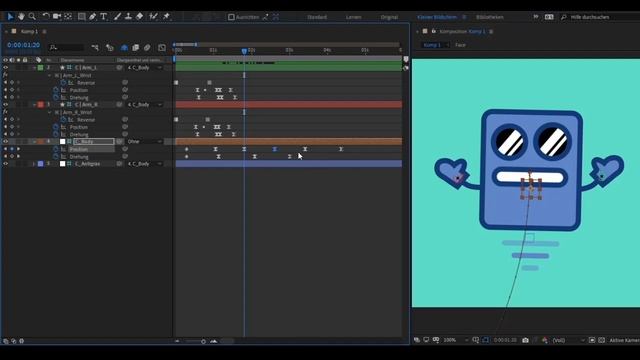Toggle the Shy layers master switch
The width and height of the screenshot is (640, 360).
pyautogui.click(x=124, y=48)
